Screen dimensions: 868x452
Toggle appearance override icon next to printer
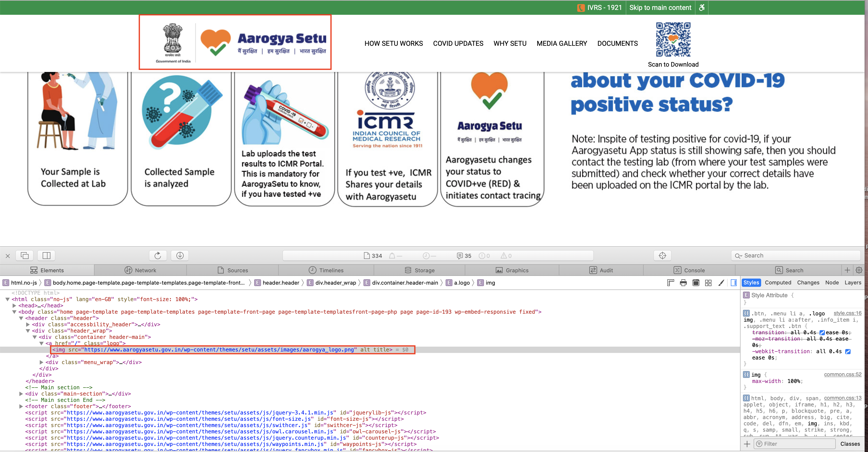click(x=696, y=283)
